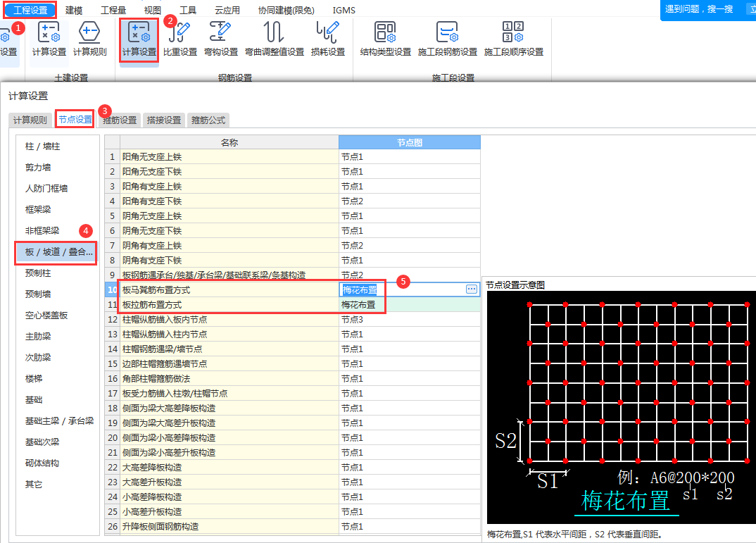Open 计算设置 under 钢筋设置 group
The width and height of the screenshot is (756, 543).
pyautogui.click(x=139, y=39)
